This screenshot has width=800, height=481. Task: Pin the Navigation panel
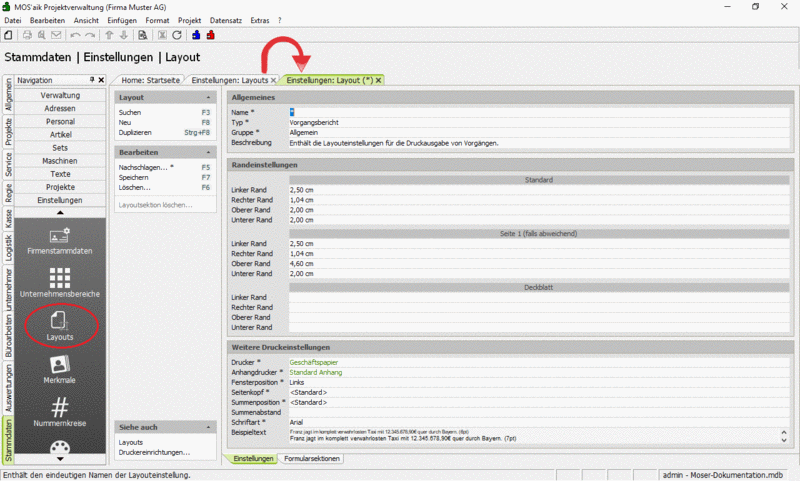pyautogui.click(x=92, y=80)
